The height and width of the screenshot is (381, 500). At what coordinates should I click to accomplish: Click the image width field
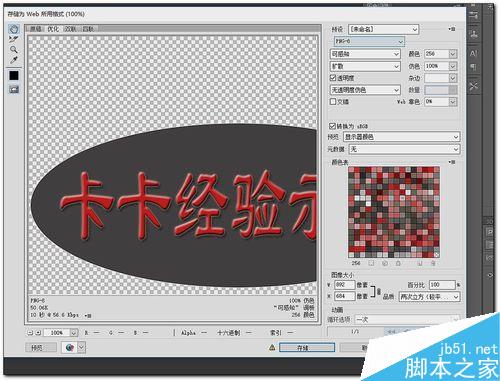tap(345, 285)
